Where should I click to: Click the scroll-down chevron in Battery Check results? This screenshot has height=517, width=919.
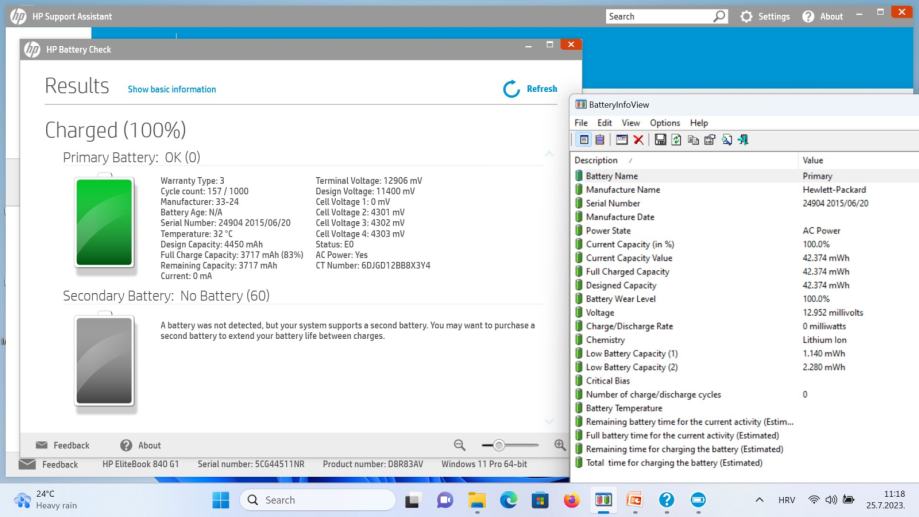pos(549,421)
